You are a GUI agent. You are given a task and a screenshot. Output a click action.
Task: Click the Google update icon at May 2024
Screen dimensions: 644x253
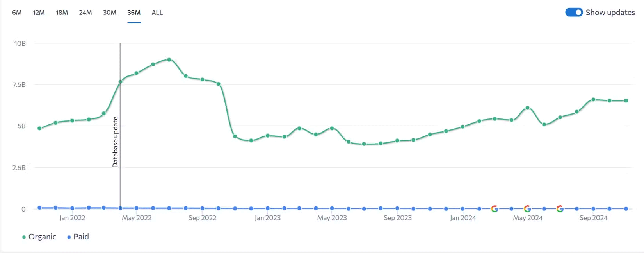(527, 209)
